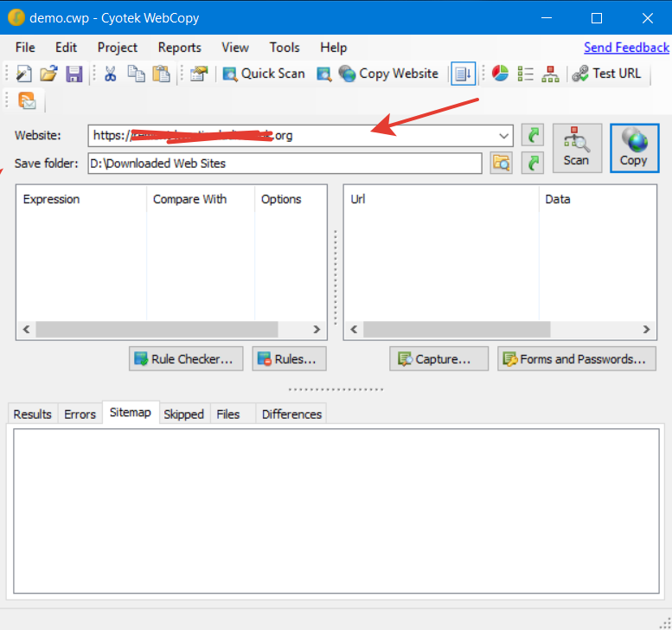
Task: Click the New project toolbar icon
Action: pos(23,74)
